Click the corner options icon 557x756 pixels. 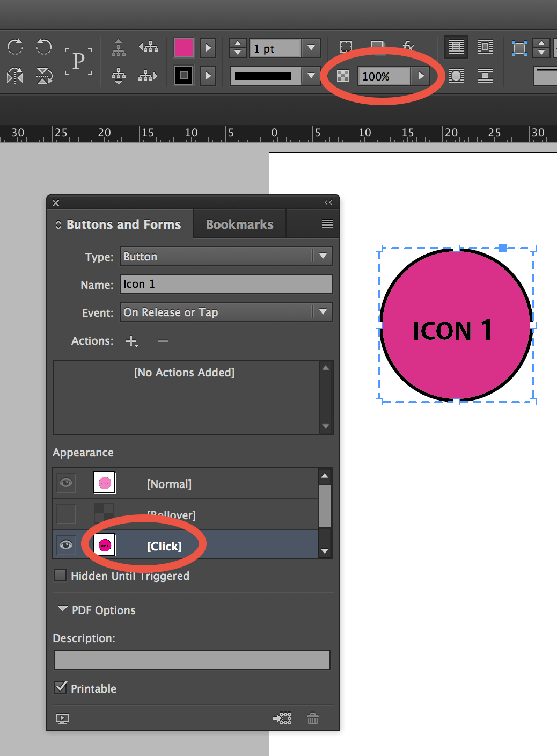point(346,47)
